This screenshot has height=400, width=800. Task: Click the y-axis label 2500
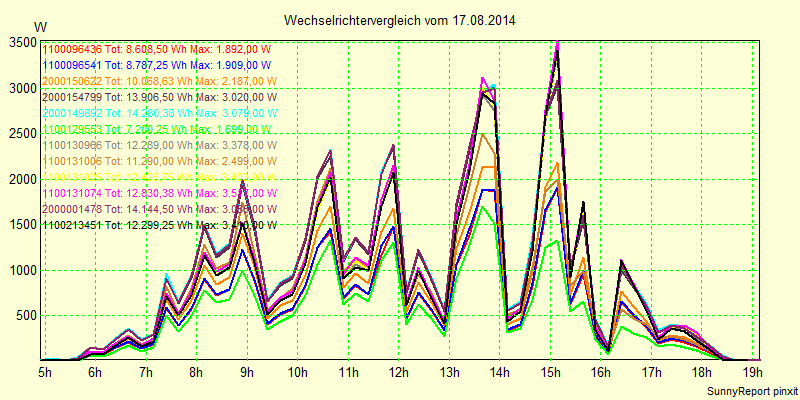(x=23, y=134)
